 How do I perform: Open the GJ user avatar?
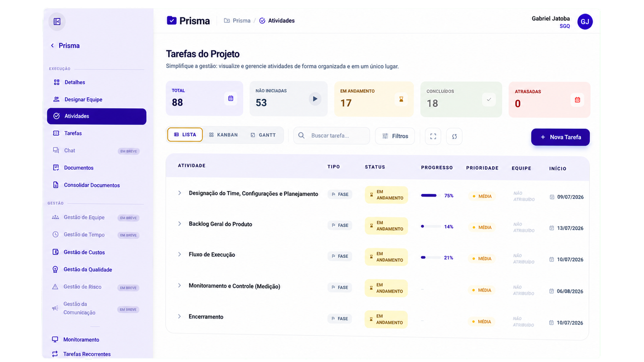pyautogui.click(x=585, y=22)
